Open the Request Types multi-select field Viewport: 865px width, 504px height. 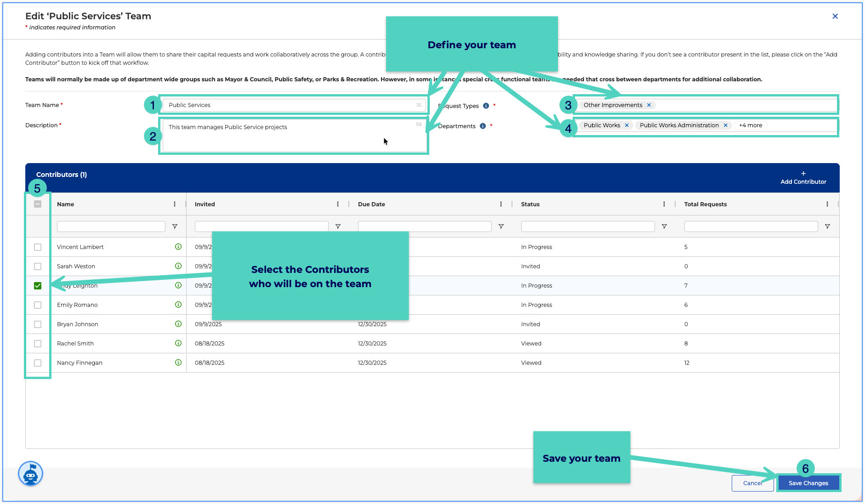706,105
